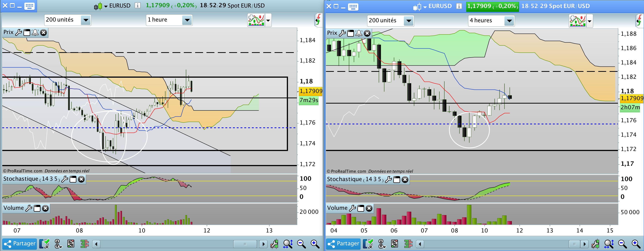
Task: Click the info icon beside EURUSD in left chart
Action: tap(137, 5)
